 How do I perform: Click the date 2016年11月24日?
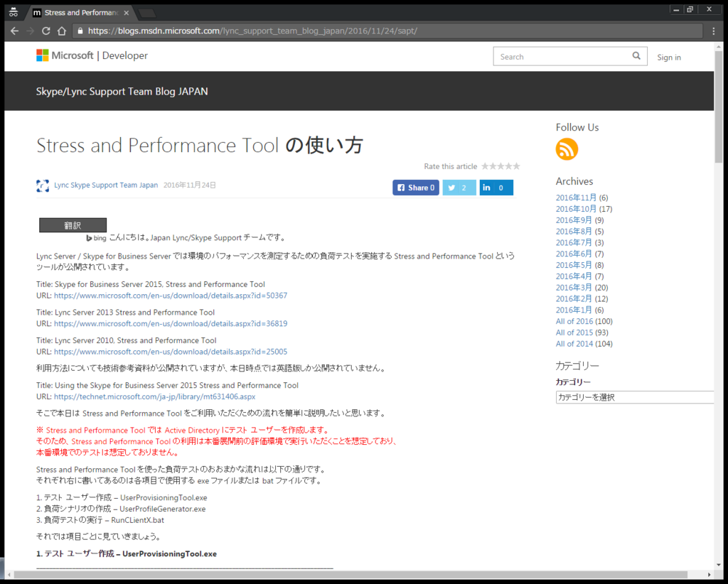pos(189,185)
